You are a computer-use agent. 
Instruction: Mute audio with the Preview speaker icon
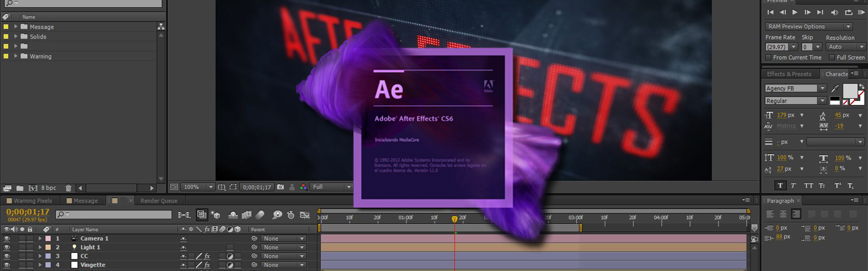click(x=835, y=12)
